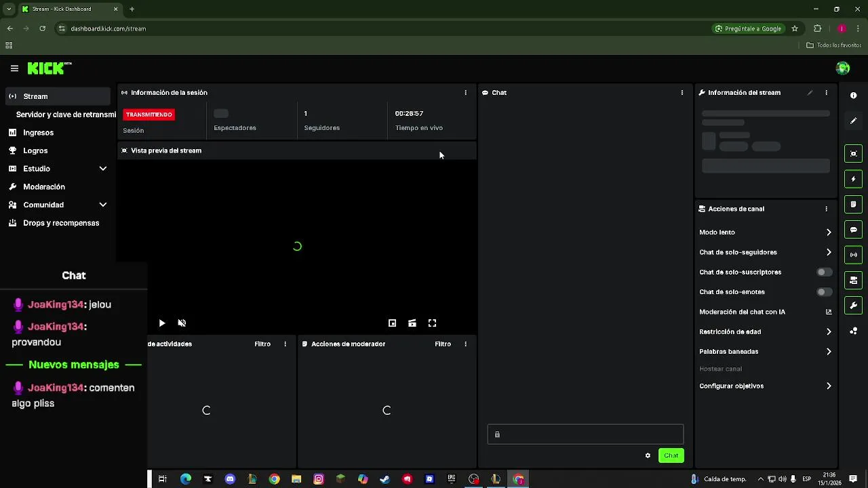Open Información del stream options menu
The image size is (868, 488).
826,93
